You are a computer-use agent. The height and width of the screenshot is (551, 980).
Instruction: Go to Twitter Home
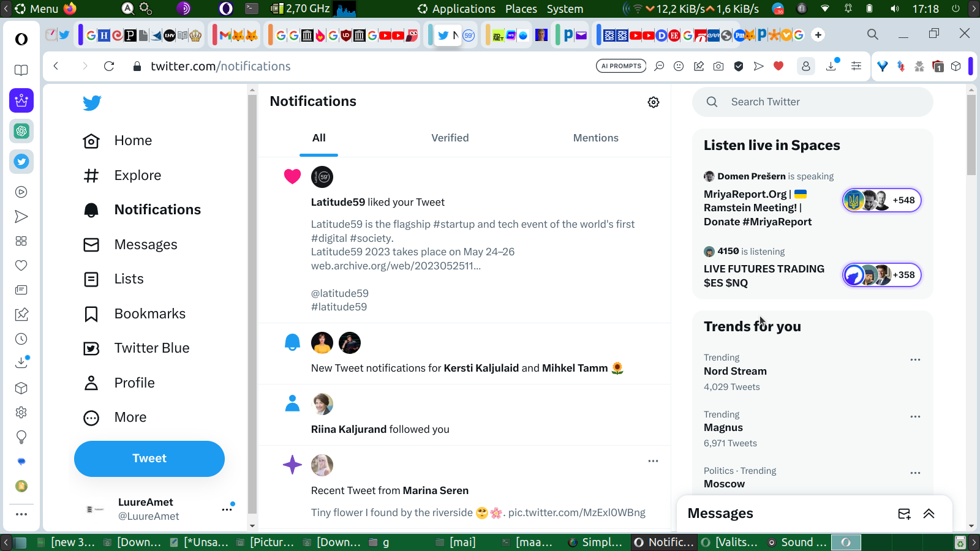118,141
